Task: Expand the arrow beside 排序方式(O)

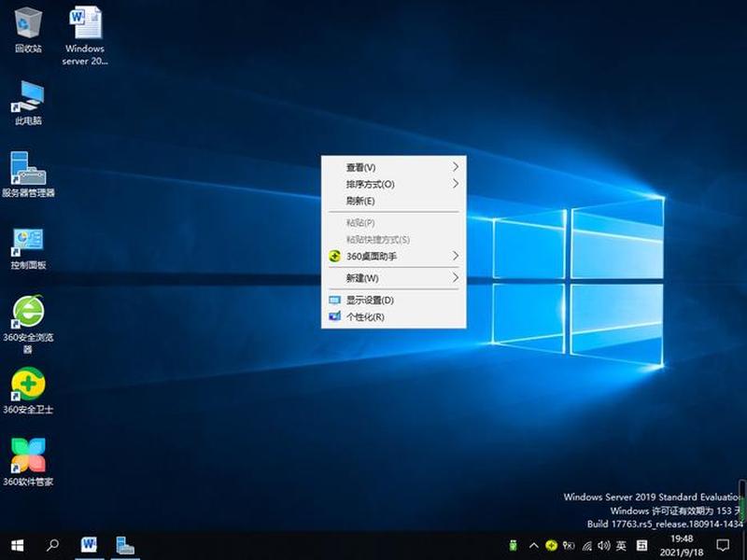Action: click(x=456, y=183)
